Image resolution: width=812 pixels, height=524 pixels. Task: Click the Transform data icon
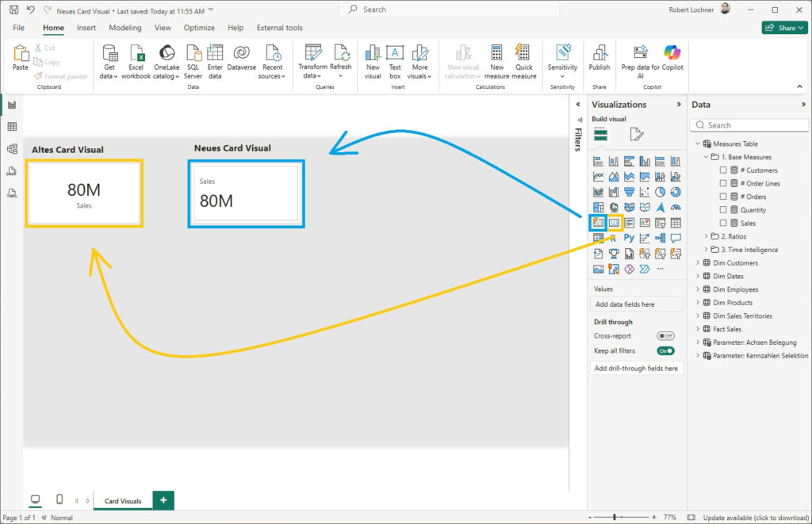(312, 54)
